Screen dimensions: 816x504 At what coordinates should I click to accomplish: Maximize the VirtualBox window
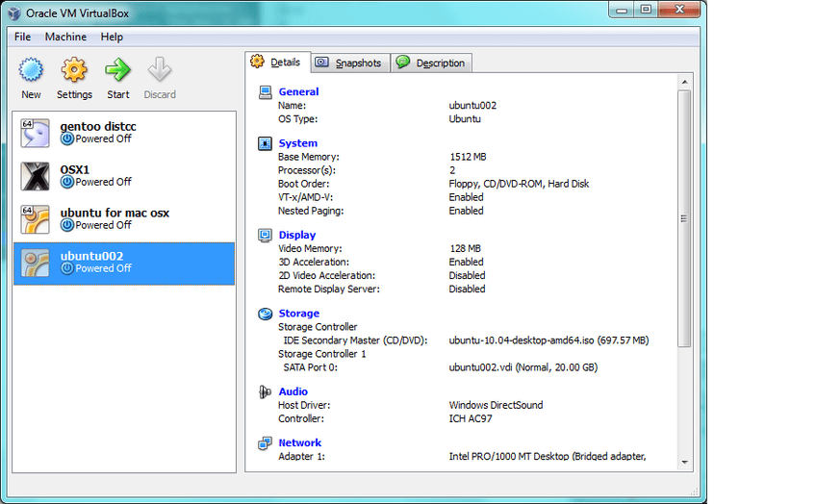click(646, 10)
